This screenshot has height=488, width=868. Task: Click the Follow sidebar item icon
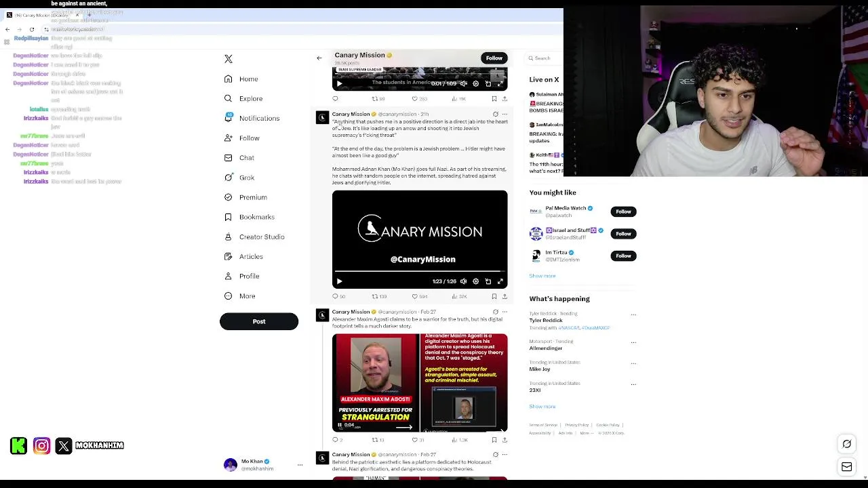point(229,138)
